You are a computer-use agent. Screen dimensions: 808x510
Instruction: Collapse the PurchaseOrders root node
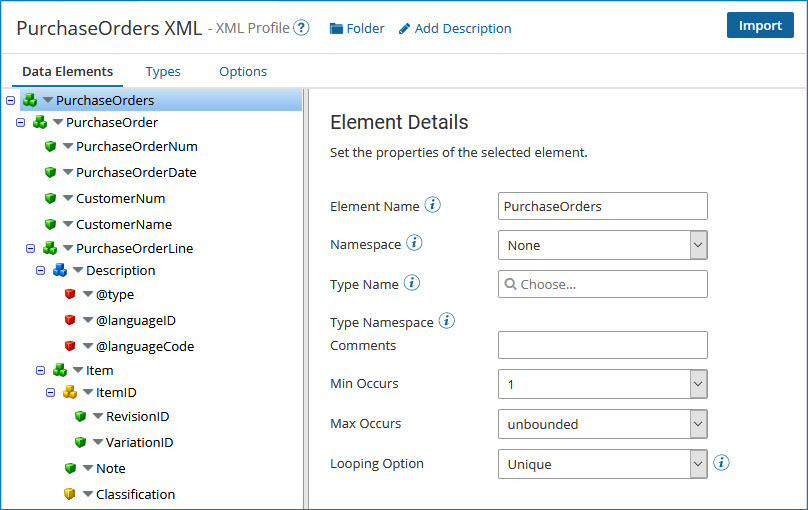[10, 100]
